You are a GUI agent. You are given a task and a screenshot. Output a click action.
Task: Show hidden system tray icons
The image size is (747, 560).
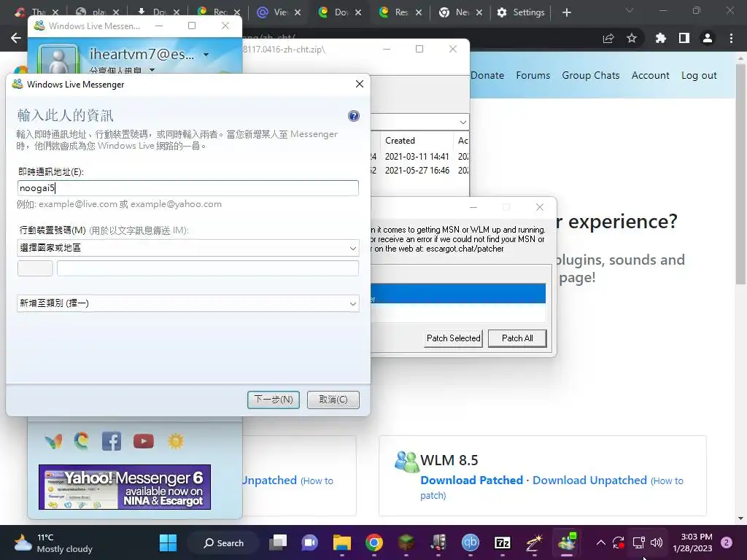[601, 542]
